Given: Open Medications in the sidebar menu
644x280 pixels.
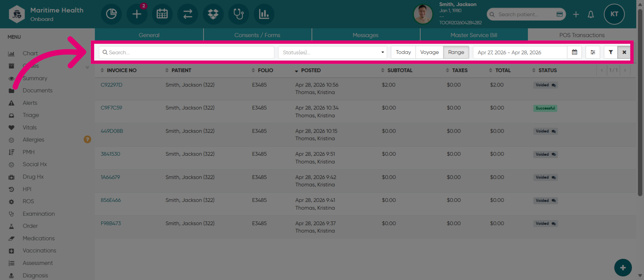Looking at the screenshot, I should click(39, 238).
